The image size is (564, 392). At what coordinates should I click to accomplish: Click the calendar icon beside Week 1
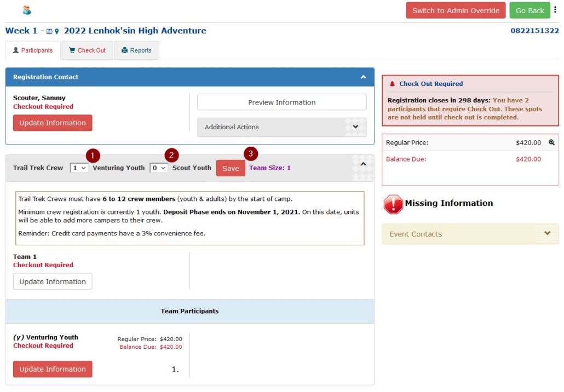tap(49, 31)
